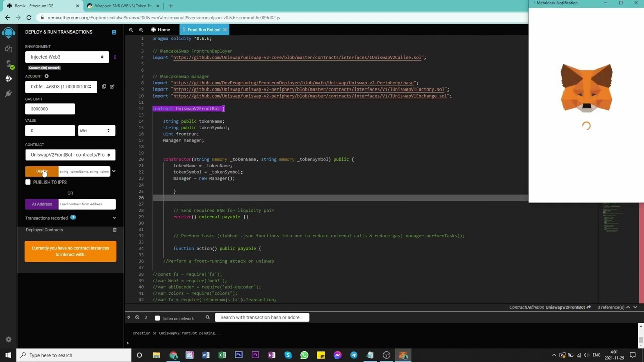This screenshot has height=362, width=644.
Task: Expand the Deploy constructor parameters chevron
Action: click(114, 172)
